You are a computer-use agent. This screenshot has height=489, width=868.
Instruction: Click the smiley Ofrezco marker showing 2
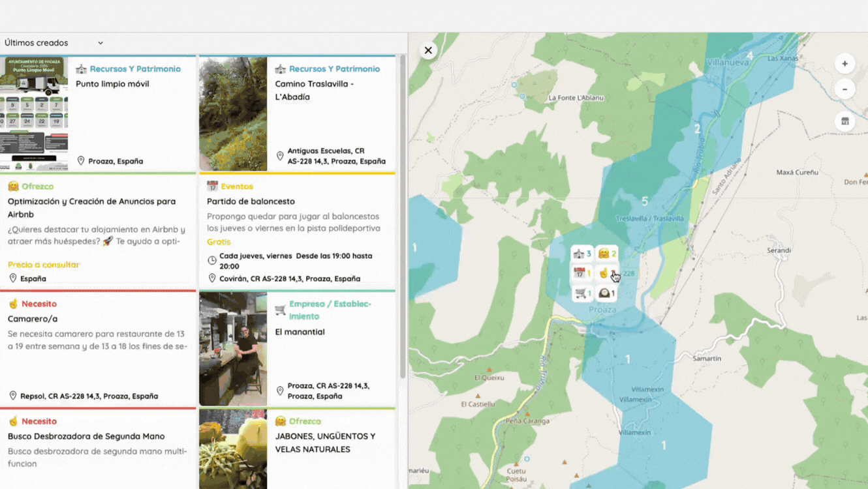(x=607, y=254)
